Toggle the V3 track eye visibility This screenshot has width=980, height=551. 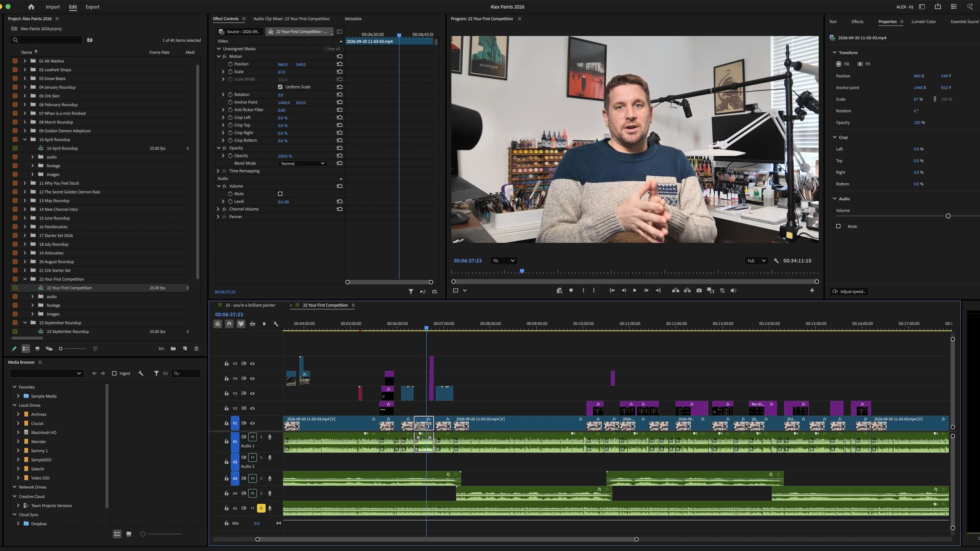(x=252, y=393)
